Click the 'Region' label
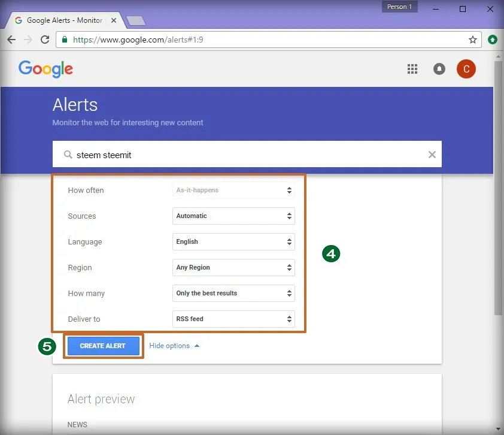 pos(80,268)
